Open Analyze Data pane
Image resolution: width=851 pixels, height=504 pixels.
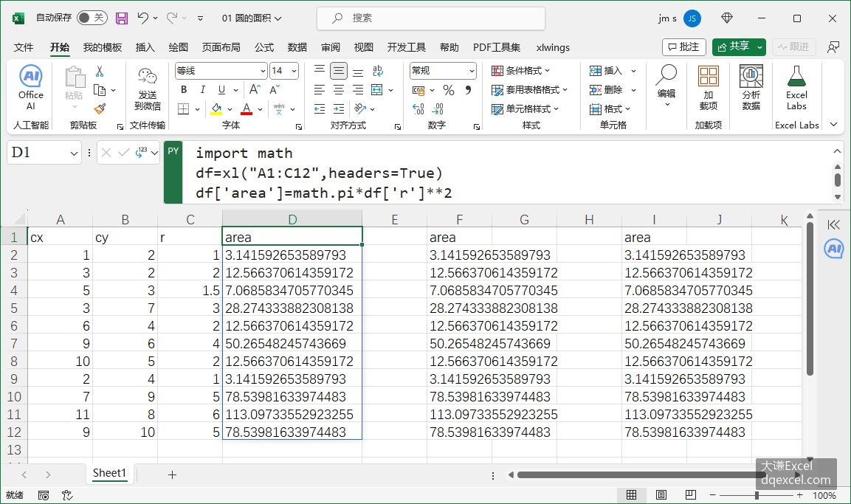pos(751,89)
